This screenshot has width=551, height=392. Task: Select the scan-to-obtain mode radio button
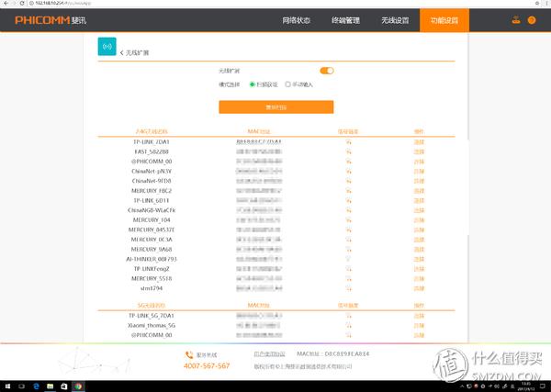click(252, 84)
